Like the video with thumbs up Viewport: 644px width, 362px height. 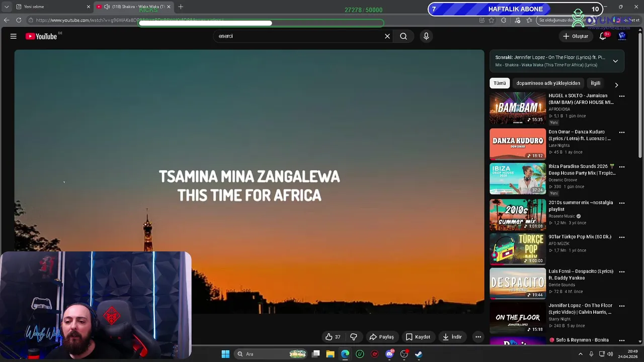pos(333,337)
